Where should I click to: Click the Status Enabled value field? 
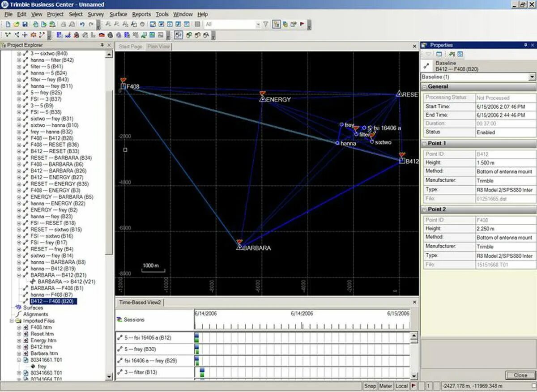[505, 132]
